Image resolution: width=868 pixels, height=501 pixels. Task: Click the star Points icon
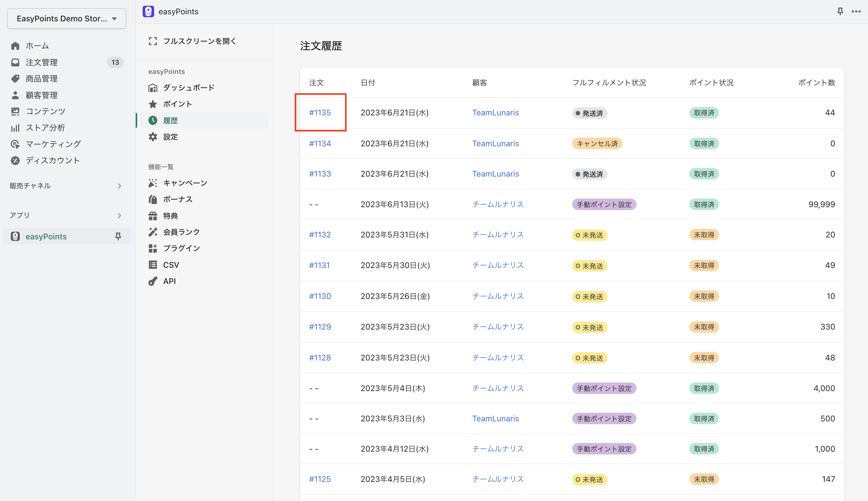click(153, 104)
